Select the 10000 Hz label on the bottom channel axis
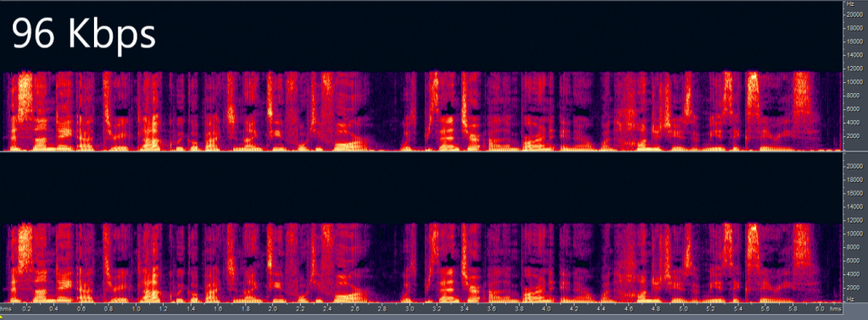This screenshot has height=320, width=868. tap(854, 234)
